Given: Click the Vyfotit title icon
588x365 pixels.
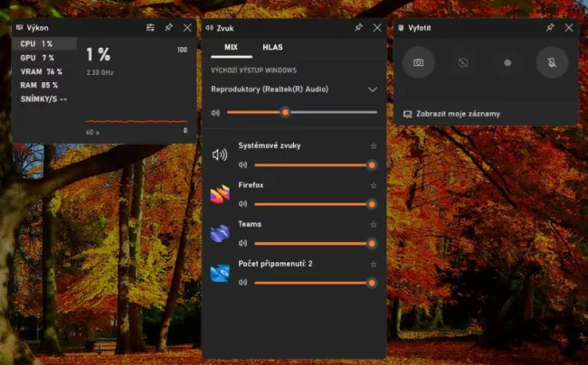Looking at the screenshot, I should [401, 28].
